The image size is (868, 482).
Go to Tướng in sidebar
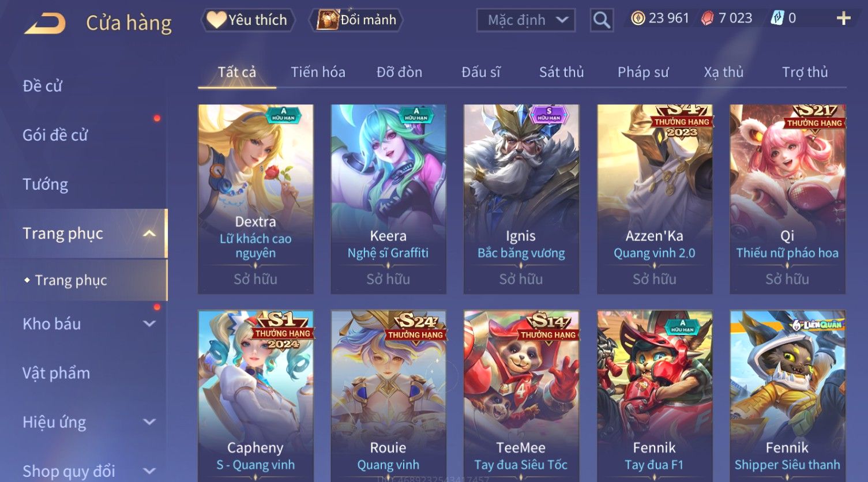click(45, 184)
